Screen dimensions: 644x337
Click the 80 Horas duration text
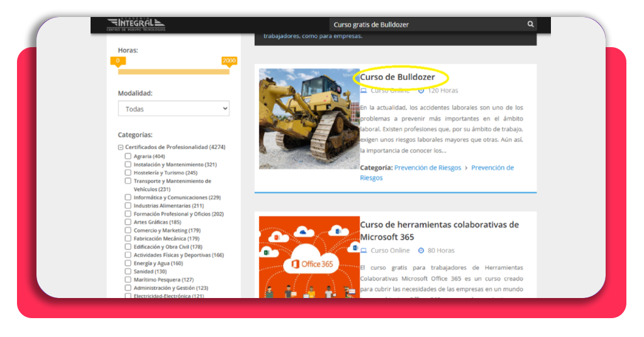pyautogui.click(x=441, y=250)
